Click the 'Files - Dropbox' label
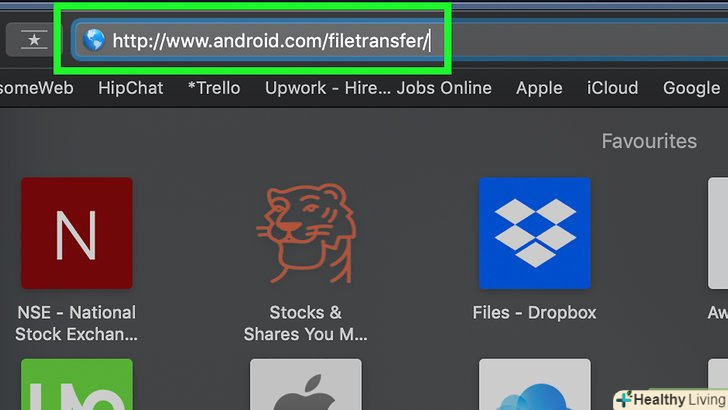Screen dimensions: 728x410 coord(534,313)
